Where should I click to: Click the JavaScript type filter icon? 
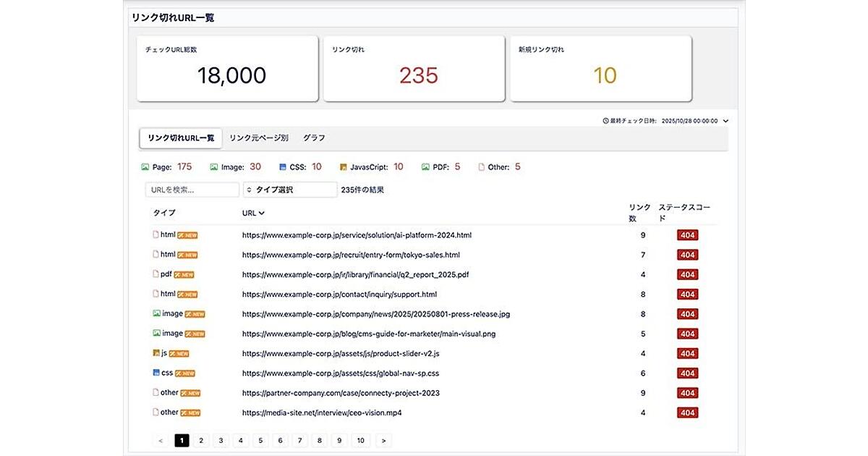344,167
